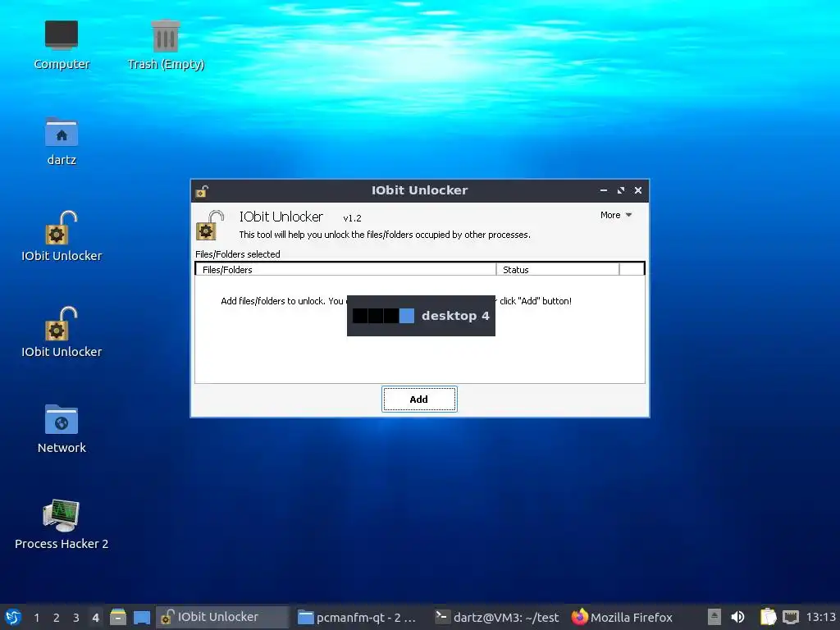Screen dimensions: 840x630
Task: Open the Computer desktop icon
Action: click(61, 45)
